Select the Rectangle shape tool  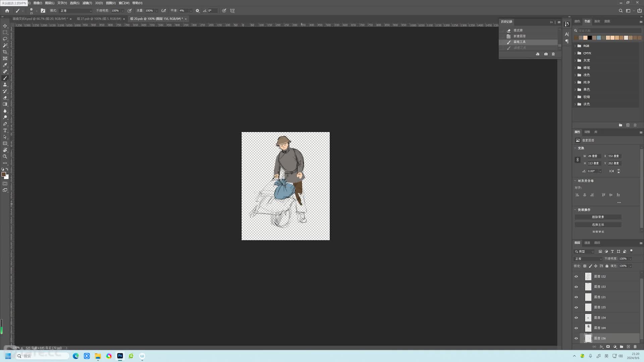(5, 143)
